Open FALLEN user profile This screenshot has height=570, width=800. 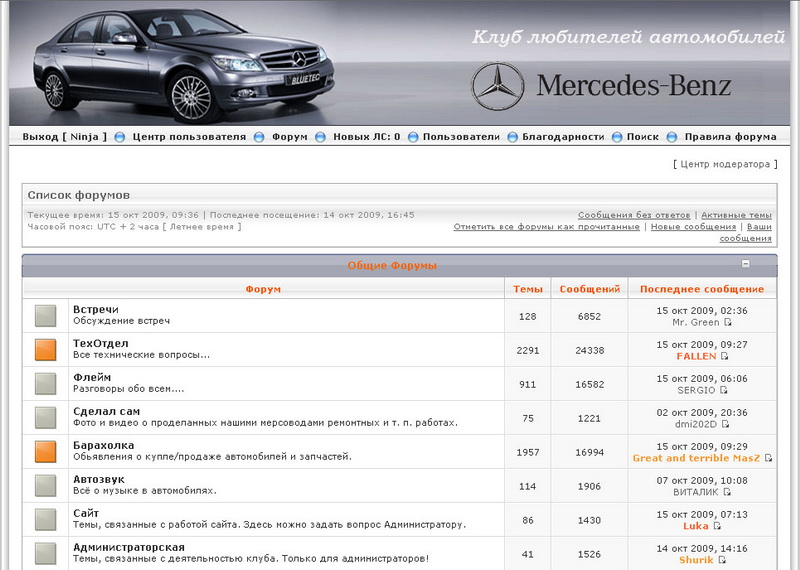coord(696,356)
